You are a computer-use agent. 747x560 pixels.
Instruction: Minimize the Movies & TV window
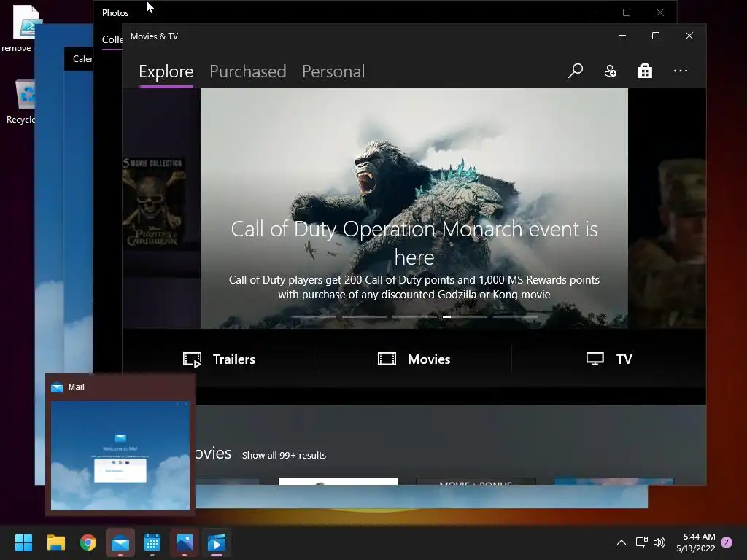point(622,36)
